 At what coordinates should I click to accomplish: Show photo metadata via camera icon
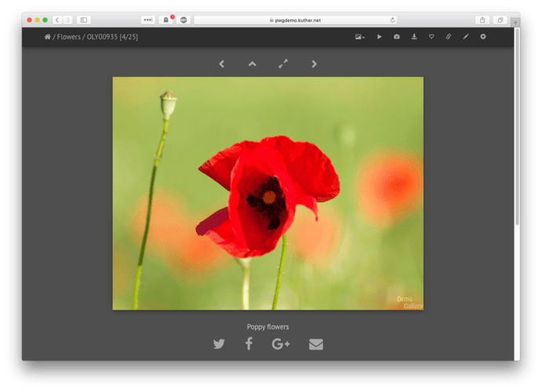396,37
